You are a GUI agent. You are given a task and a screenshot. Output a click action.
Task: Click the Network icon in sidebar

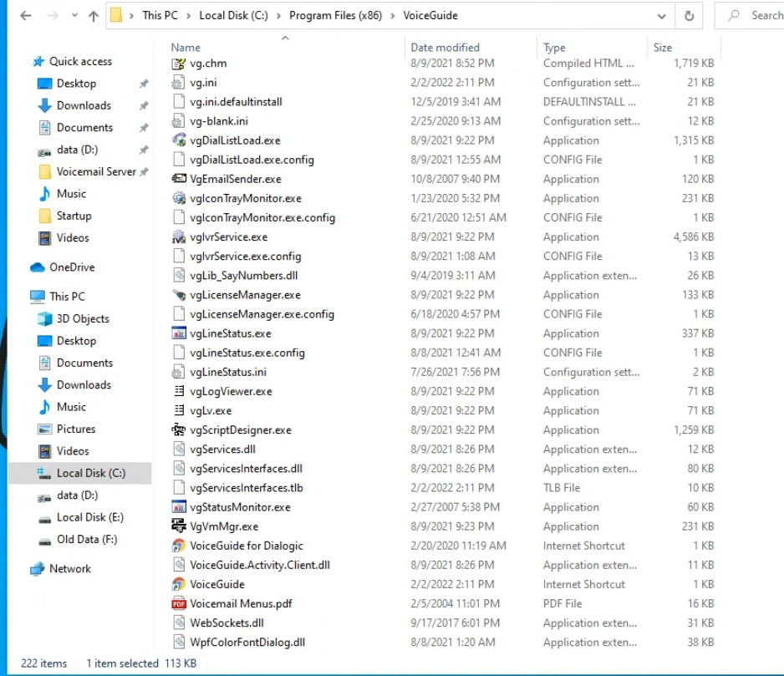[38, 568]
